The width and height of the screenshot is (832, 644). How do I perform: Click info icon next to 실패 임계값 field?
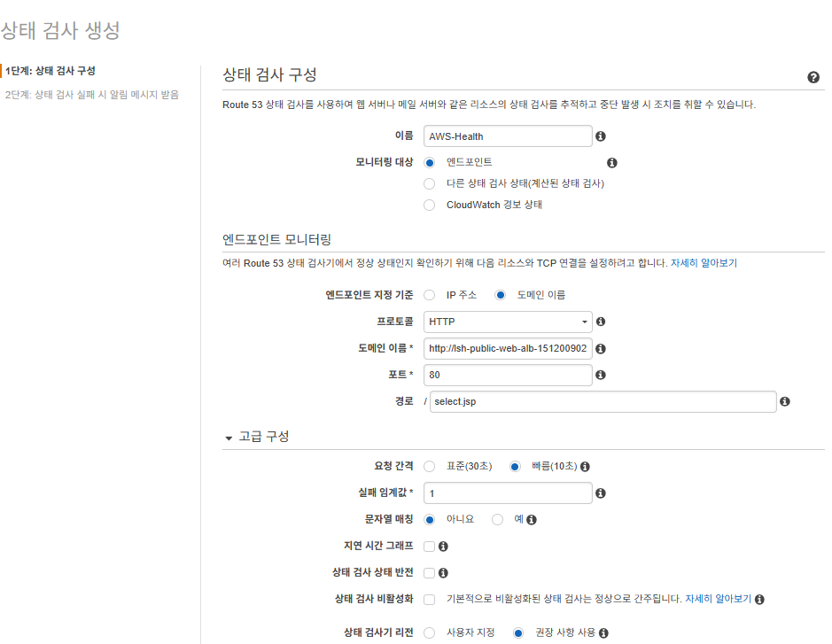click(x=601, y=493)
